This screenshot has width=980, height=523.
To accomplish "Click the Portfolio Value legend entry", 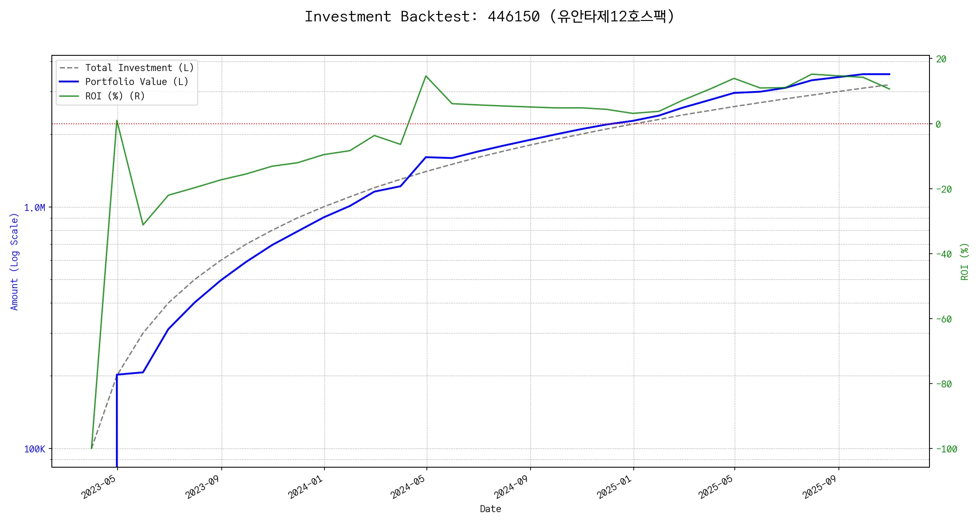I will [136, 82].
